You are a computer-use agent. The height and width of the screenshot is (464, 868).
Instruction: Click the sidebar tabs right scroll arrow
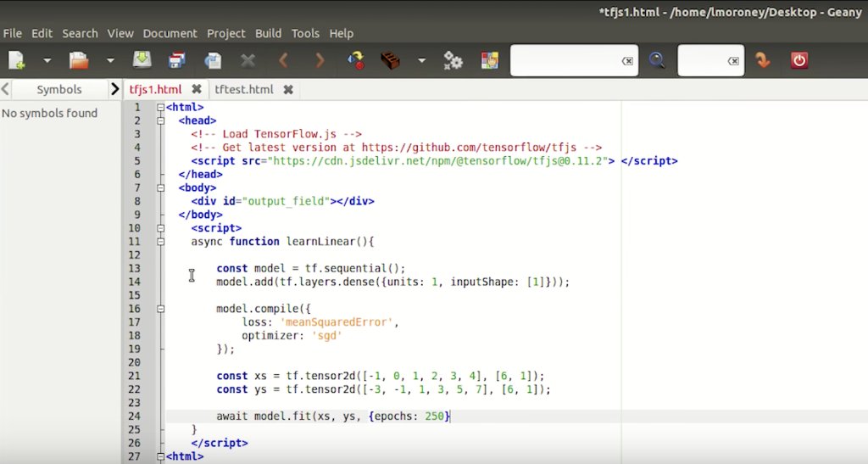point(114,88)
